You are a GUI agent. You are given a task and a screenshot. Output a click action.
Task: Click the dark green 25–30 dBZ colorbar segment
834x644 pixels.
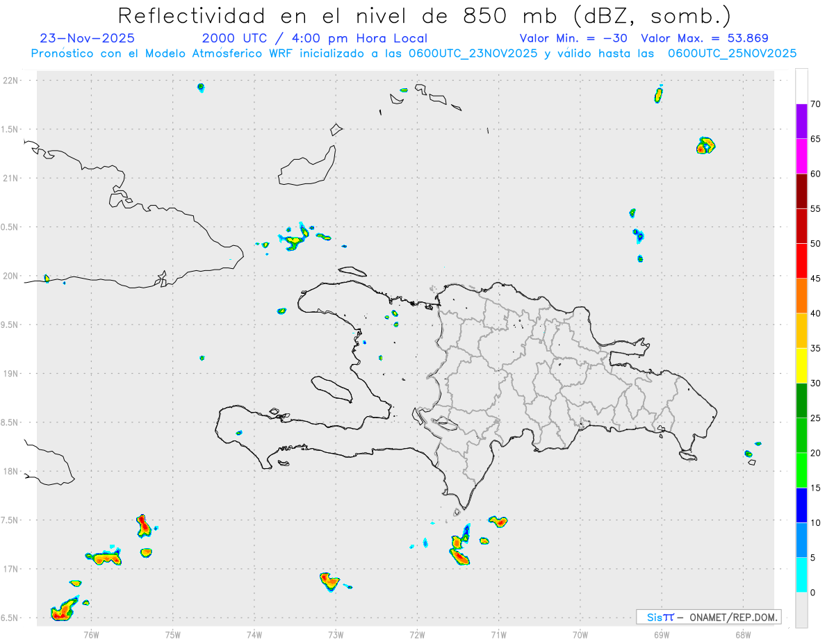tap(801, 400)
